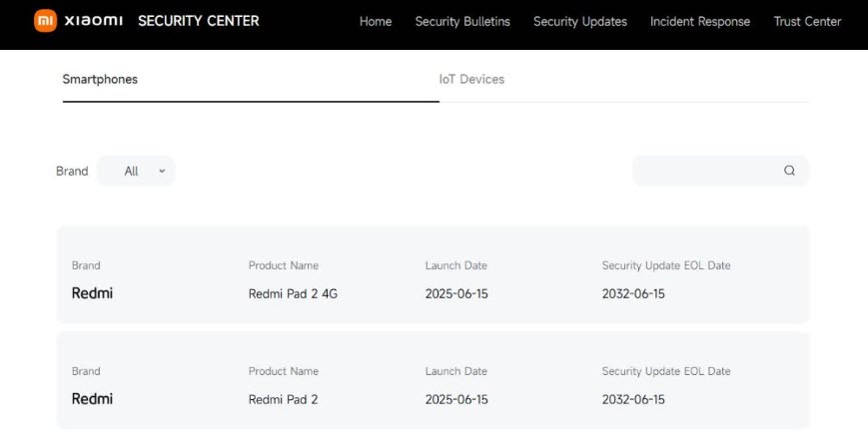The image size is (868, 437).
Task: Click the Redmi brand text beside Redmi Pad 2
Action: (92, 399)
